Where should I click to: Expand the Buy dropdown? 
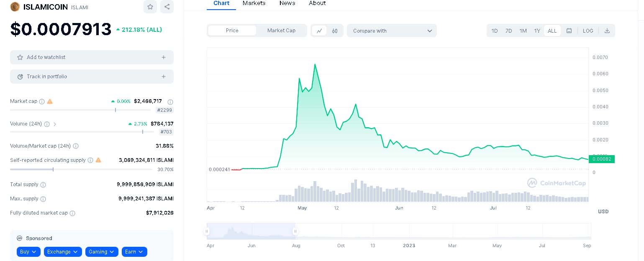[x=29, y=252]
